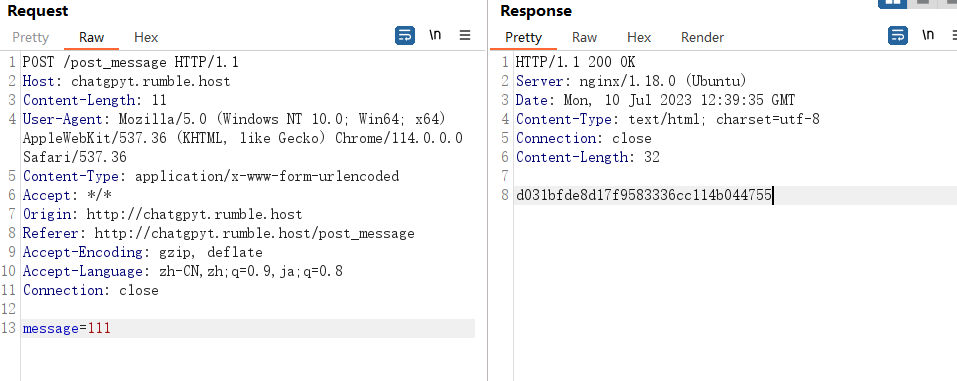
Task: Place cursor in the message=111 body line
Action: coord(248,328)
